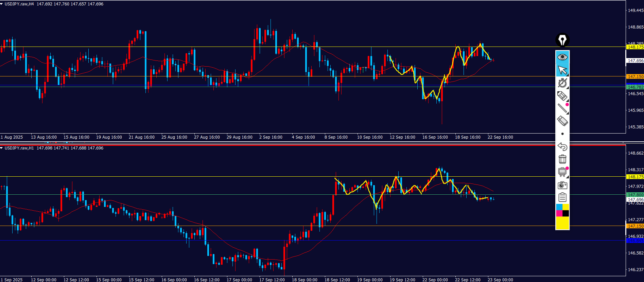Screen dimensions: 644x282
Task: Click the clipboard icon in the toolbar
Action: (x=562, y=197)
